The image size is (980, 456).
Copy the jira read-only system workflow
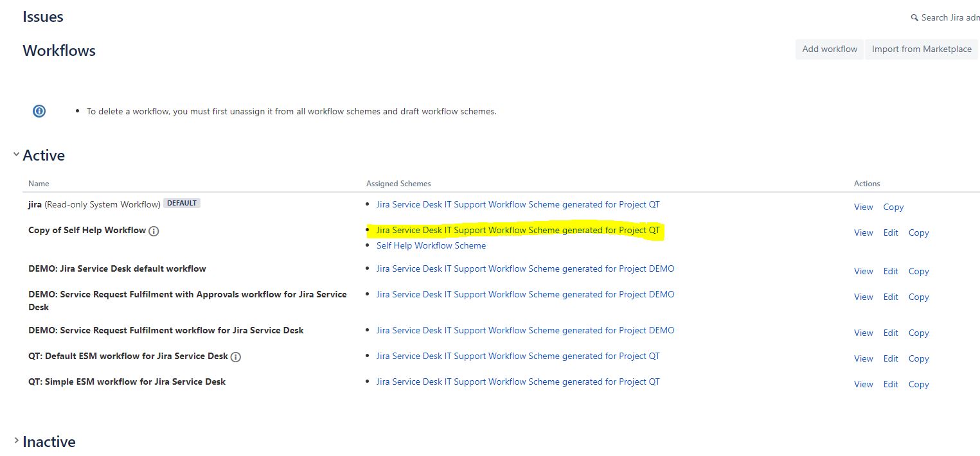893,207
